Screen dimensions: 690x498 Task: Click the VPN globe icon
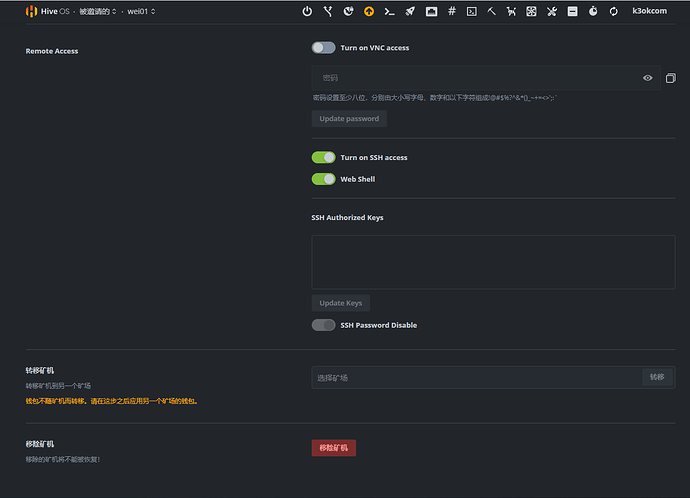coord(349,11)
